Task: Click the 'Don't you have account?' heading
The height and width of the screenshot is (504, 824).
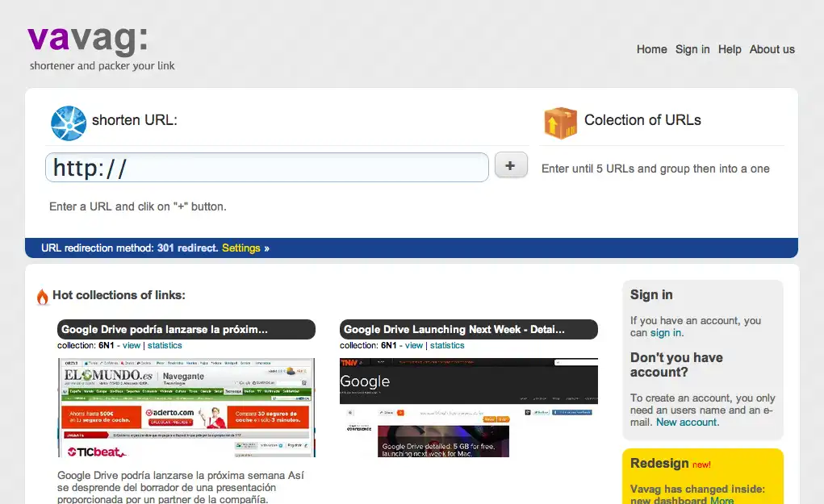Action: click(x=676, y=364)
